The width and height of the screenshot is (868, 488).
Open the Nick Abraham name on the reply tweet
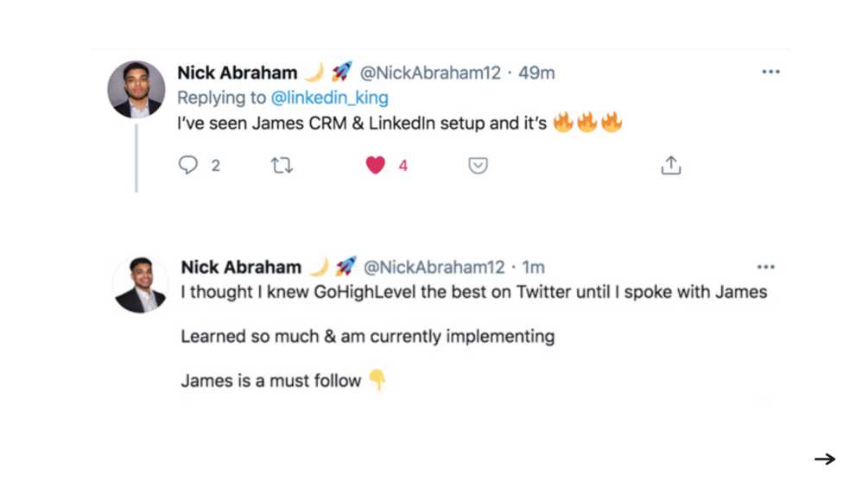coord(237,73)
